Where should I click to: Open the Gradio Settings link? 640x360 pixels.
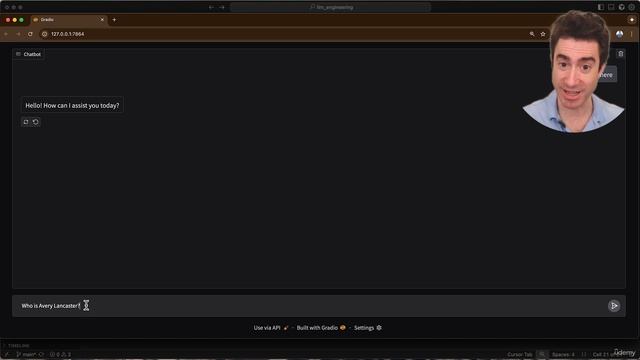click(368, 328)
